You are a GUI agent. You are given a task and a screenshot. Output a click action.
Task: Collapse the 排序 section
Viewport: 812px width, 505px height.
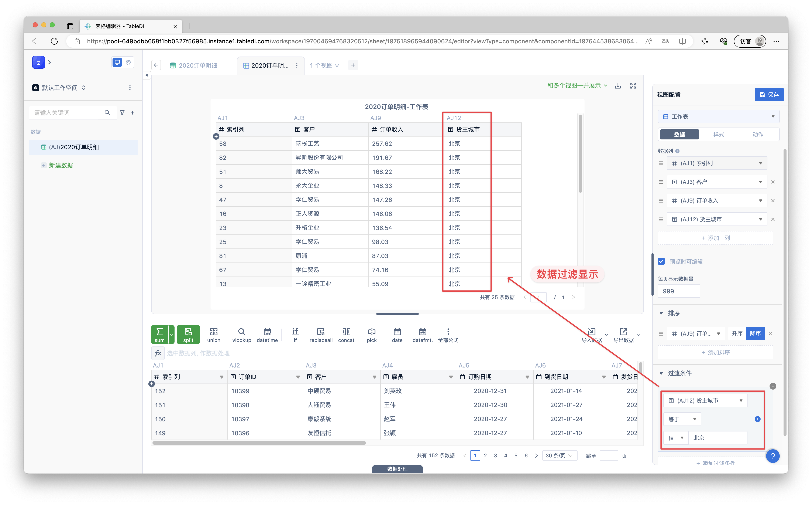click(661, 313)
